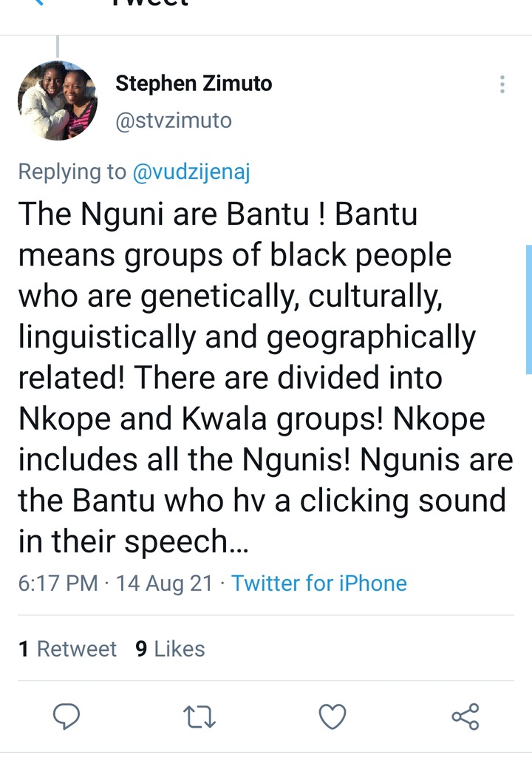Retweet this tweet using the arrows icon
This screenshot has width=532, height=758.
pos(199,717)
